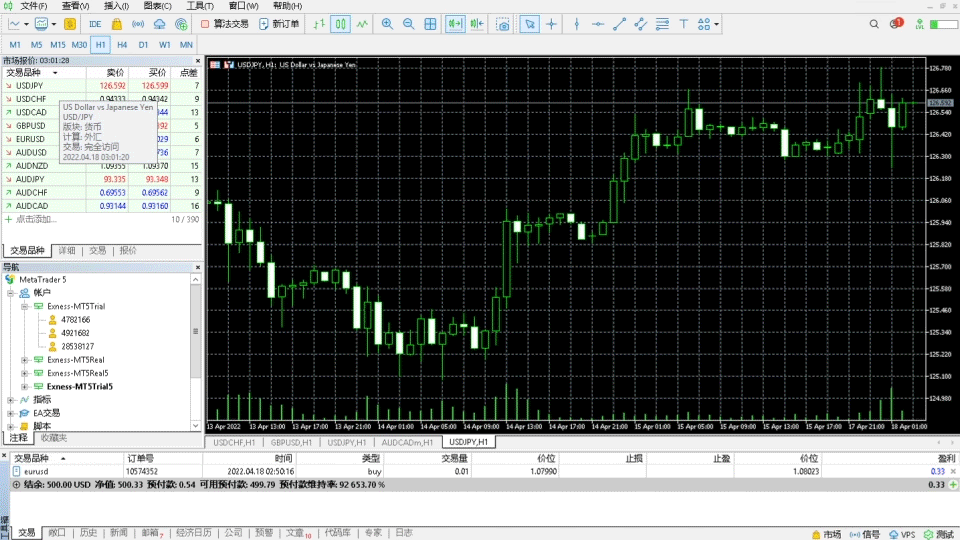Click the New Order (新订单) button
Screen dimensions: 960x540
(x=278, y=23)
